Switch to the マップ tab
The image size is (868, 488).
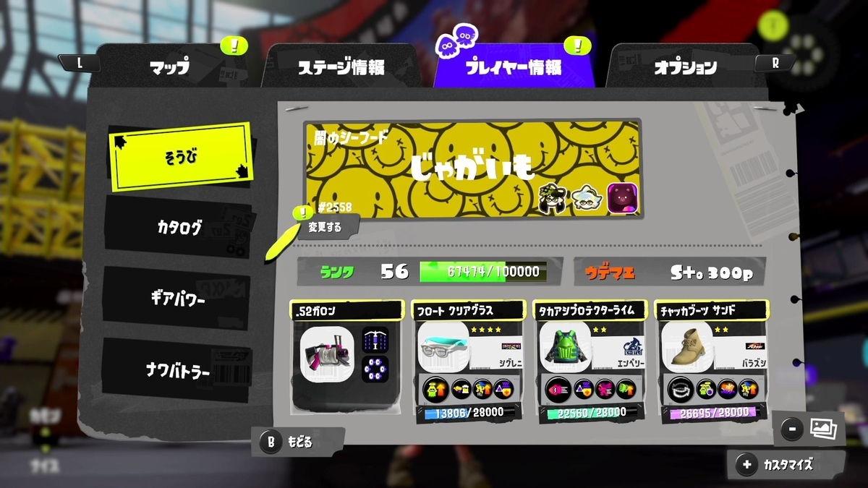(x=170, y=67)
